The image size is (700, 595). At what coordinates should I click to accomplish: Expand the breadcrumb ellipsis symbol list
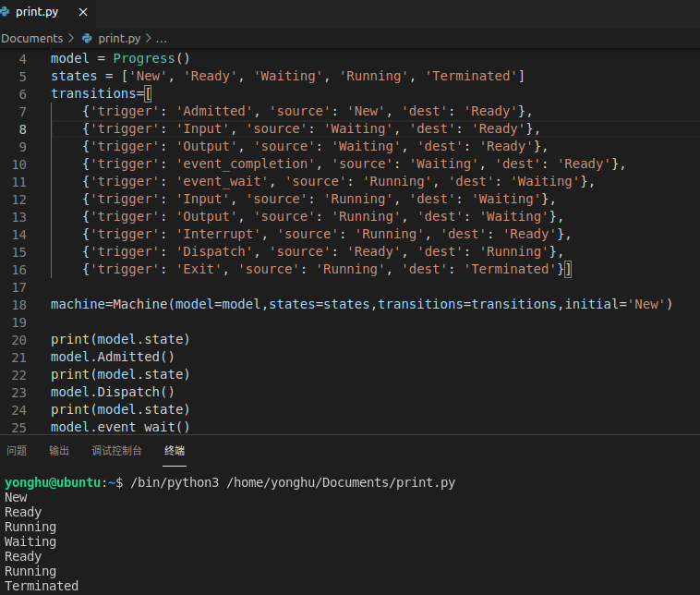pos(162,39)
